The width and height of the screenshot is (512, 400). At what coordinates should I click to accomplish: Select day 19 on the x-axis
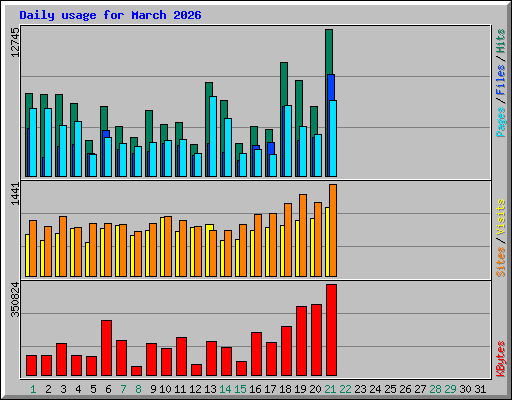pyautogui.click(x=300, y=389)
